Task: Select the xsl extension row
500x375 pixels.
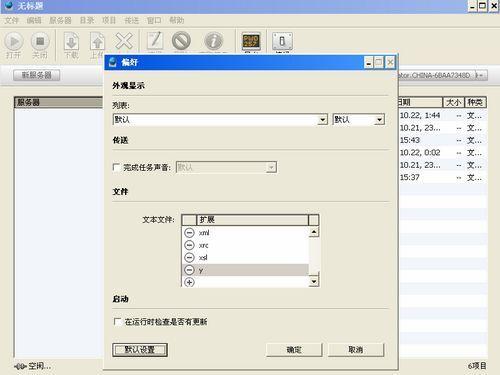Action: (245, 257)
